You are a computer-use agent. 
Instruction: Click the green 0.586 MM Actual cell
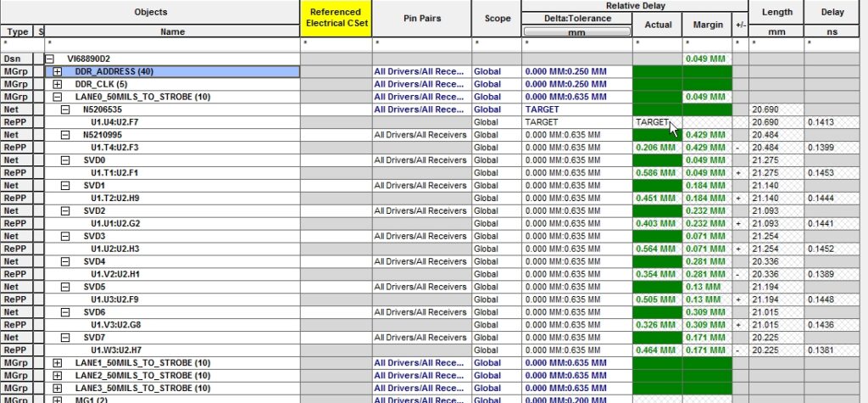click(x=657, y=173)
